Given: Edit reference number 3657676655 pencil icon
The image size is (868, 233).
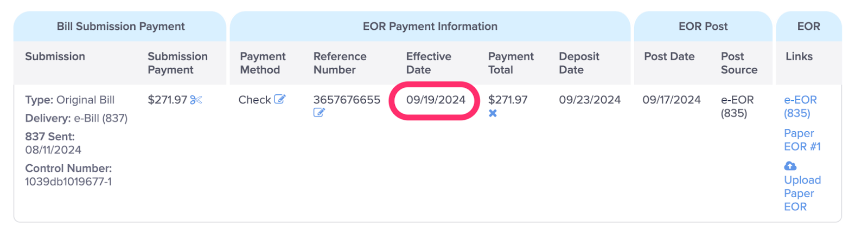Looking at the screenshot, I should pyautogui.click(x=319, y=113).
